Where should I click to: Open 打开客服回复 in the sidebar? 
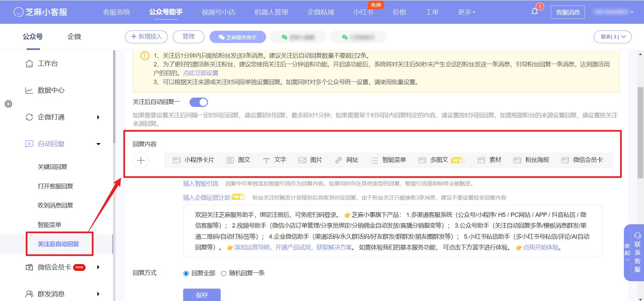pos(55,186)
